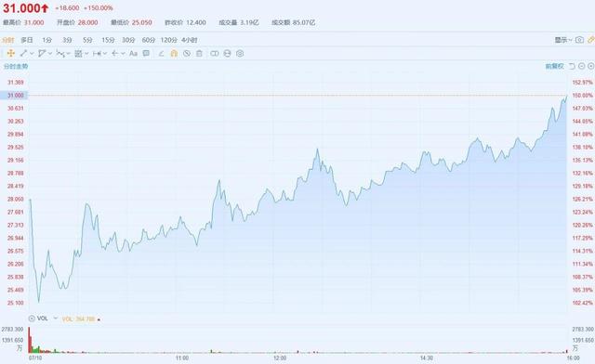Click the VOL indicator settings circle icon

click(32, 318)
